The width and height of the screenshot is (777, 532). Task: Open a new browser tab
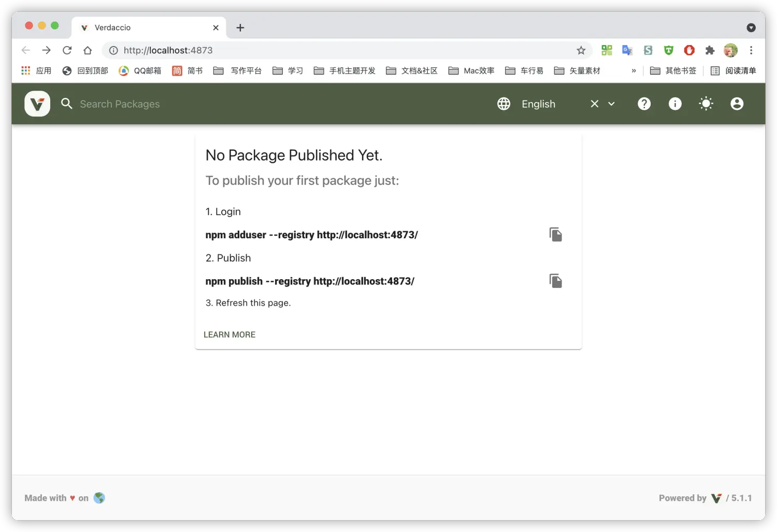click(x=240, y=27)
